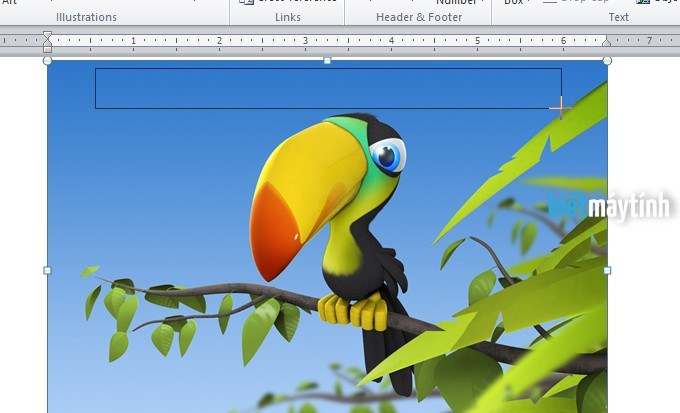Set a tab stop at ruler mark 2
The width and height of the screenshot is (680, 413).
click(x=219, y=41)
